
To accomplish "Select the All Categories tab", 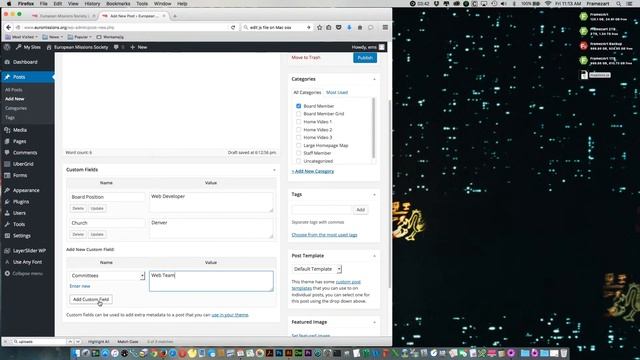I will tap(307, 93).
